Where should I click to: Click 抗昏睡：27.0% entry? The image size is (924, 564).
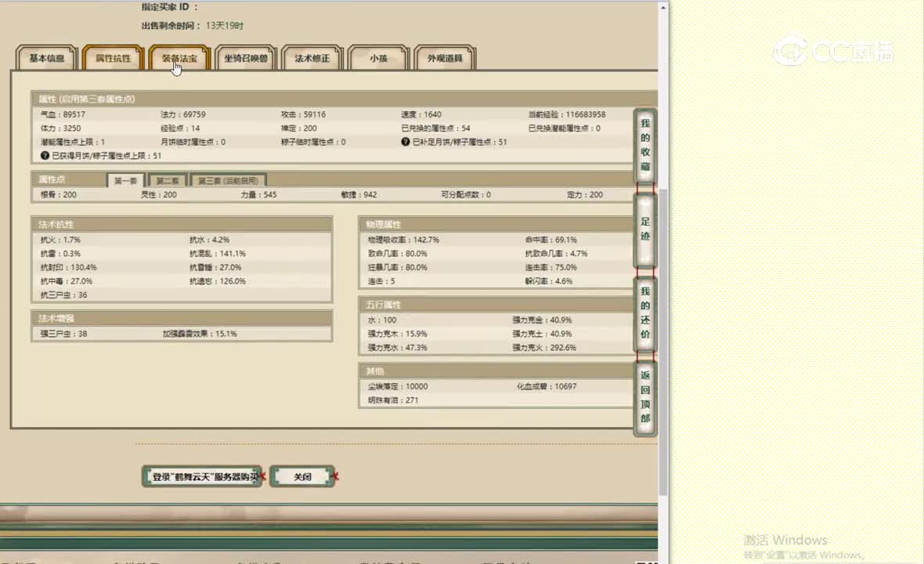click(x=215, y=267)
